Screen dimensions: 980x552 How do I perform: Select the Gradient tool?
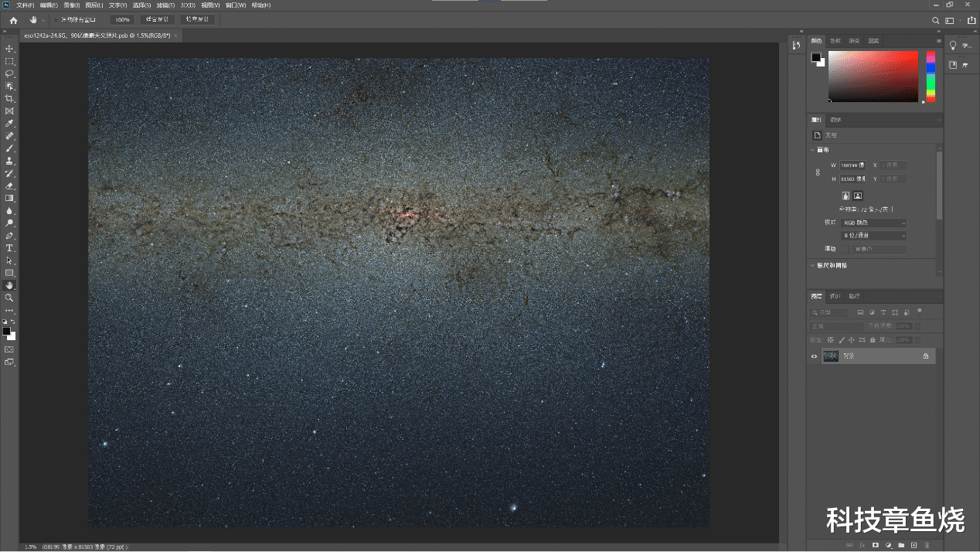click(9, 198)
